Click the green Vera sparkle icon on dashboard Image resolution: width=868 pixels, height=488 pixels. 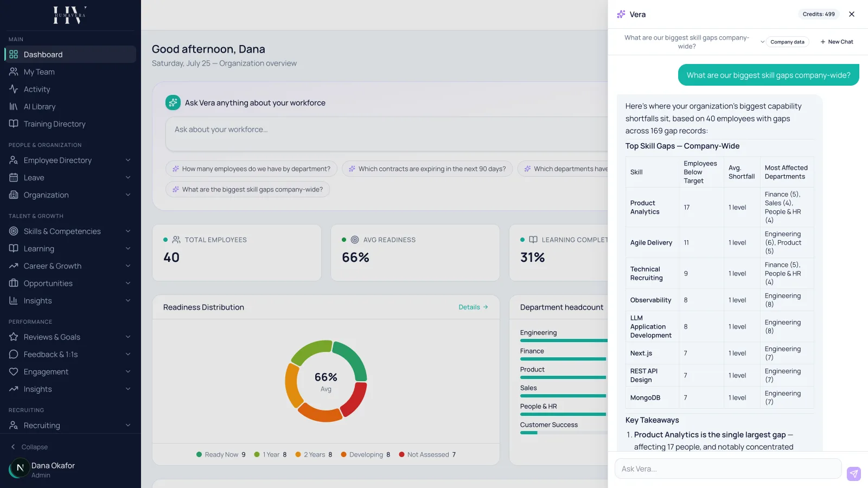point(173,102)
